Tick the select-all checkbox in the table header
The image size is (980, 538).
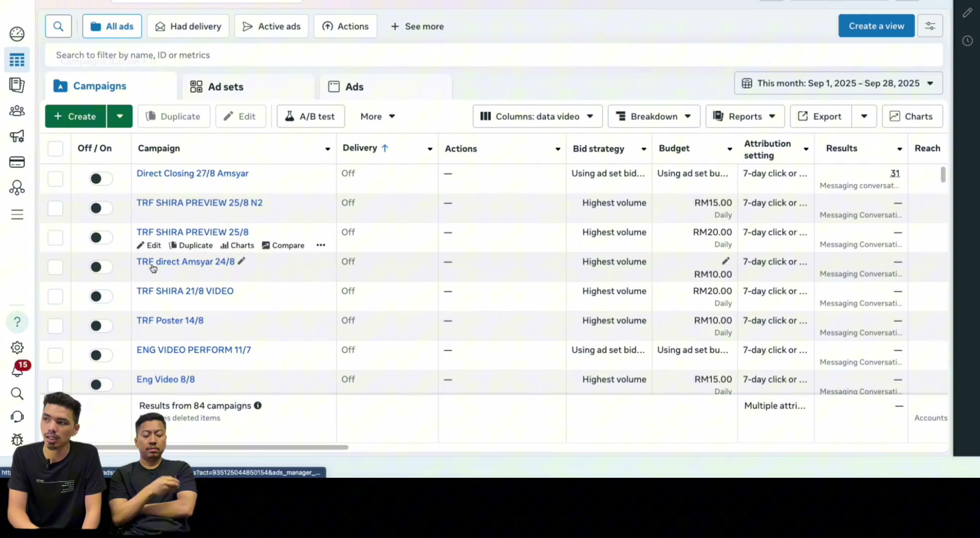coord(55,148)
